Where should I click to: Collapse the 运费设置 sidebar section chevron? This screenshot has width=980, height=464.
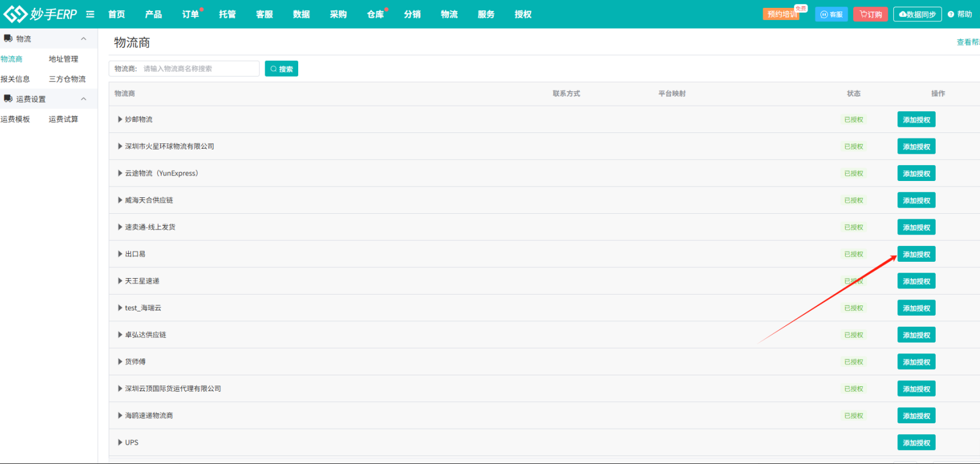pyautogui.click(x=84, y=98)
